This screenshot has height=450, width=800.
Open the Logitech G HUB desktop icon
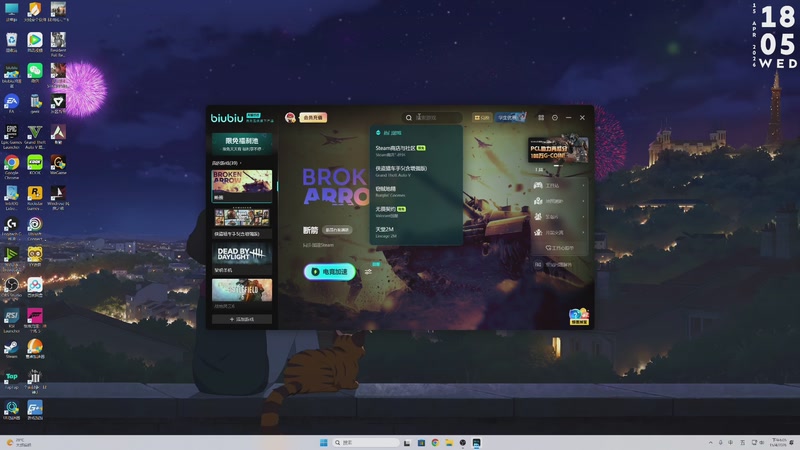[11, 229]
